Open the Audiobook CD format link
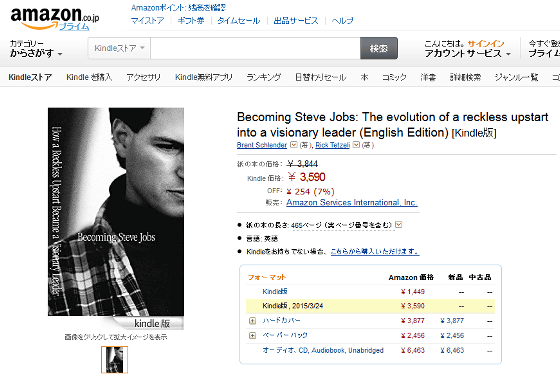The width and height of the screenshot is (560, 378). [323, 350]
